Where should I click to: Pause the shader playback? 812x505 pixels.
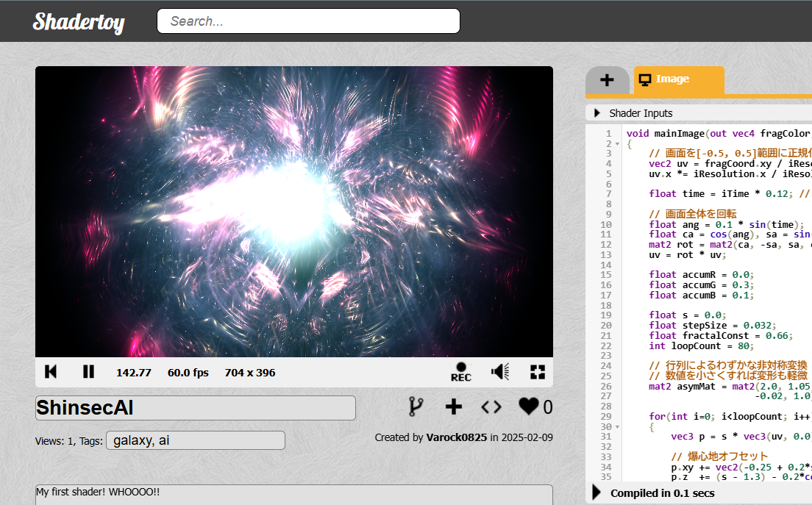point(88,372)
